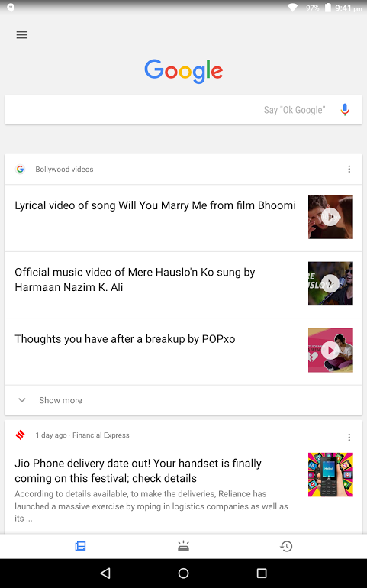Open the Recent history tab
Viewport: 367px width, 588px height.
pyautogui.click(x=286, y=546)
